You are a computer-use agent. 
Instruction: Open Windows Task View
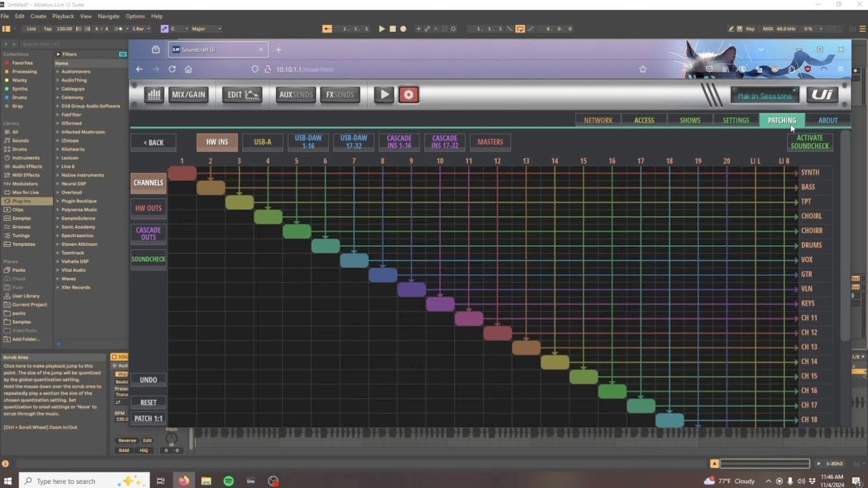(161, 481)
